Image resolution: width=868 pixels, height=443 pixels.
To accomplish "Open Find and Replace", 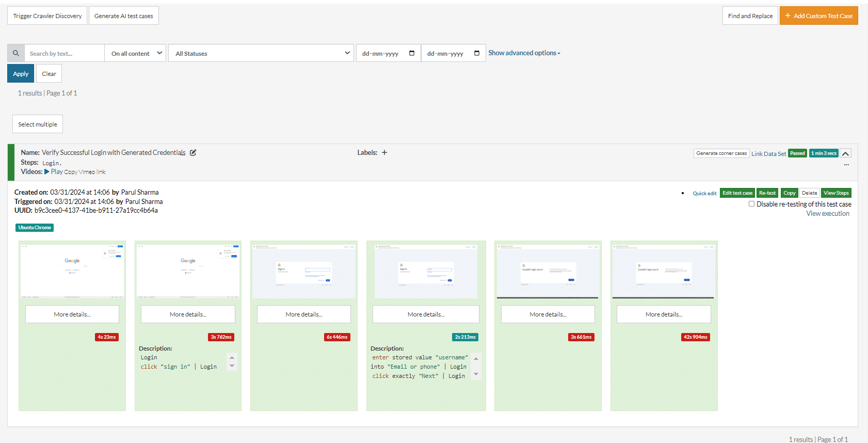I will (750, 16).
